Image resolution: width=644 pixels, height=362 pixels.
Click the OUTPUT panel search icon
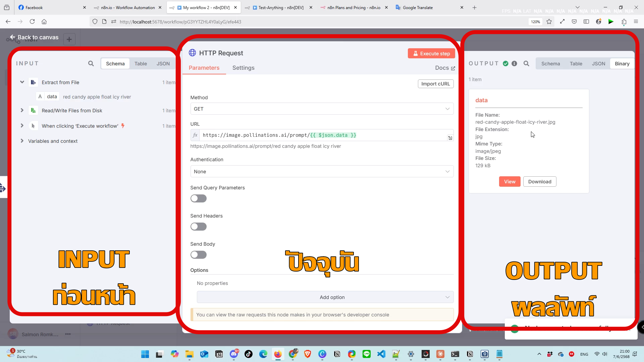(526, 64)
